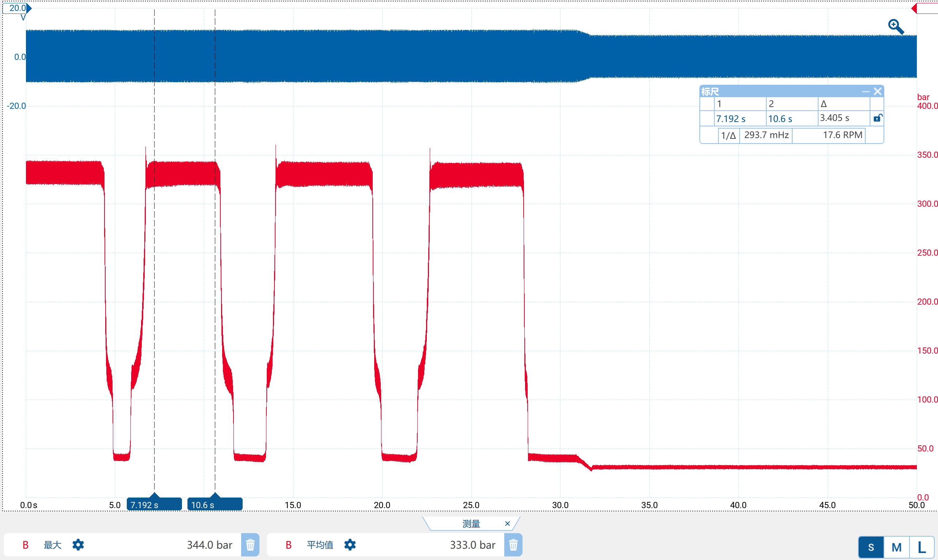The width and height of the screenshot is (938, 560).
Task: Close the 测量 measurements tab
Action: coord(507,523)
